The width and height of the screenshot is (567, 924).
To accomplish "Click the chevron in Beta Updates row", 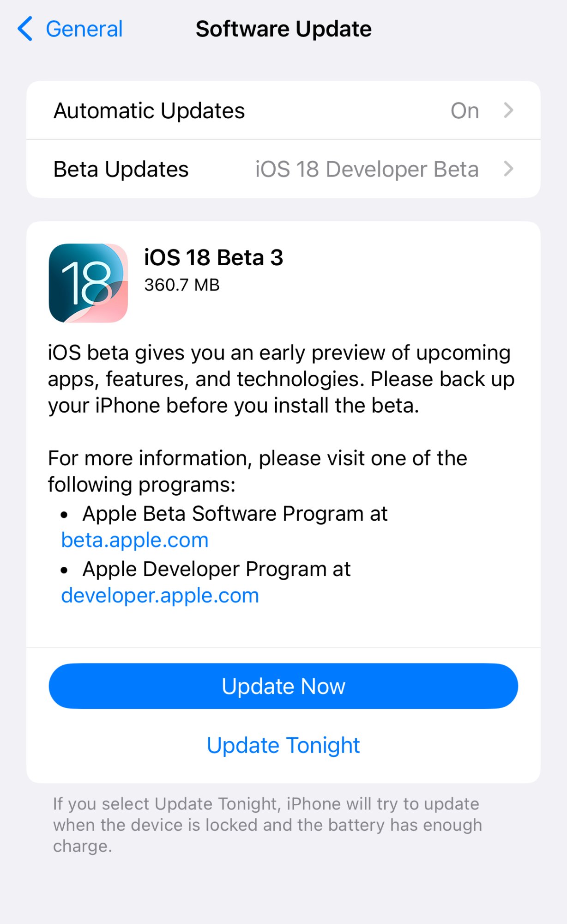I will [508, 169].
